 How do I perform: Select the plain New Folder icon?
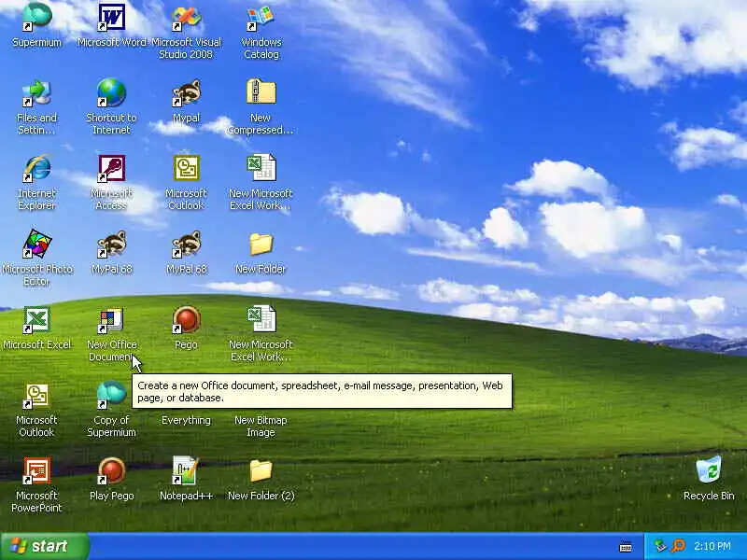coord(261,245)
